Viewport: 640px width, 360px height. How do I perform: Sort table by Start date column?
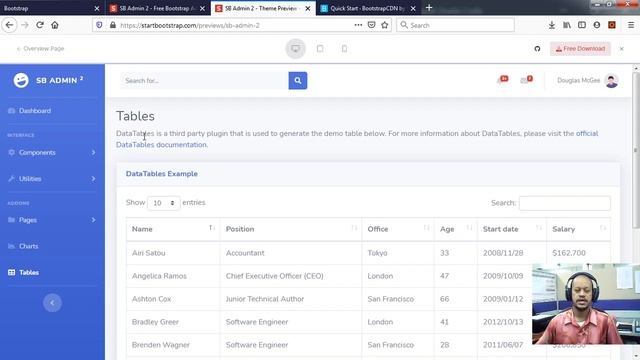511,229
